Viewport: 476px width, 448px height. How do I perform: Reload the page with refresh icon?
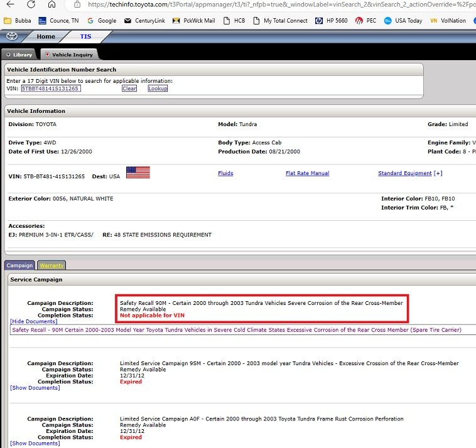[x=31, y=4]
